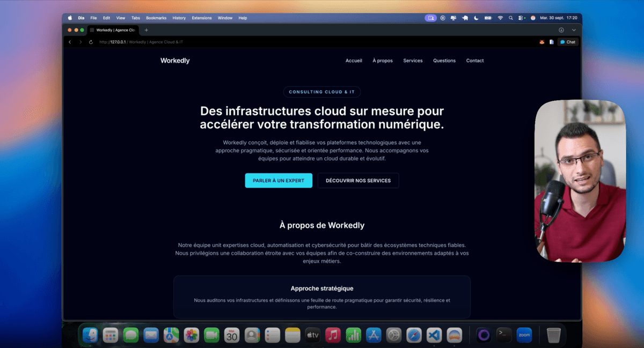Go to the Services navigation link
Screen dimensions: 644x348
[x=413, y=61]
